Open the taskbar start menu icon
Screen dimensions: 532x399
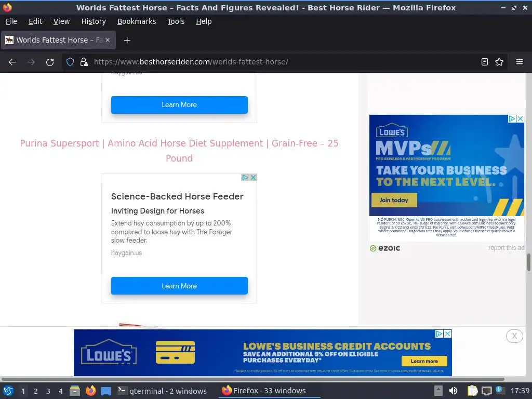click(x=8, y=391)
